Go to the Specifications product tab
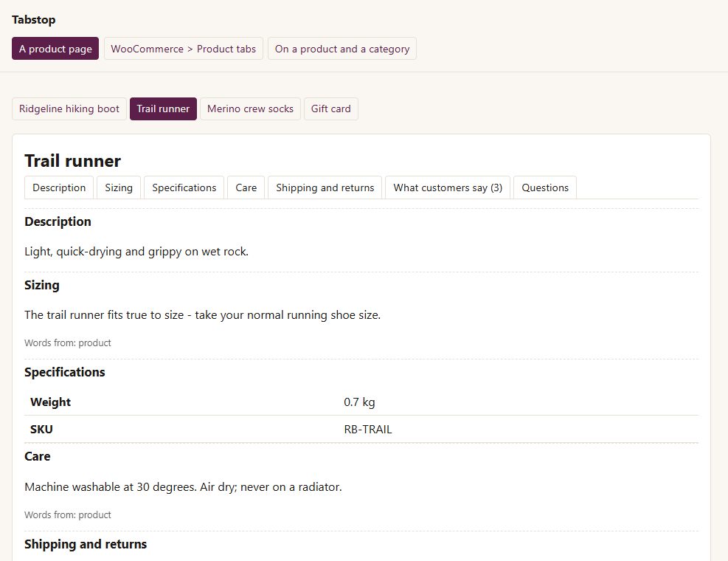The image size is (728, 561). (x=184, y=187)
